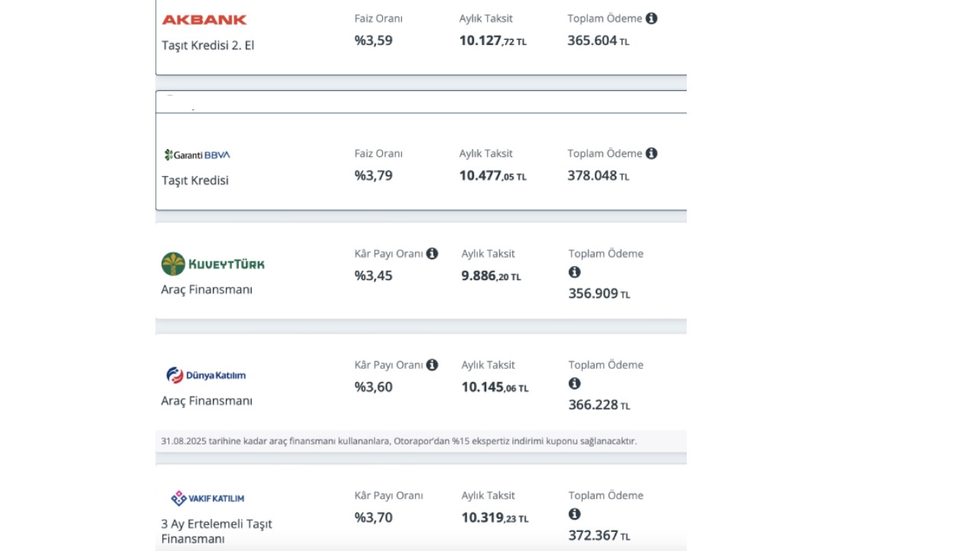Click the Garanti BBVA logo
980x551 pixels.
point(197,155)
